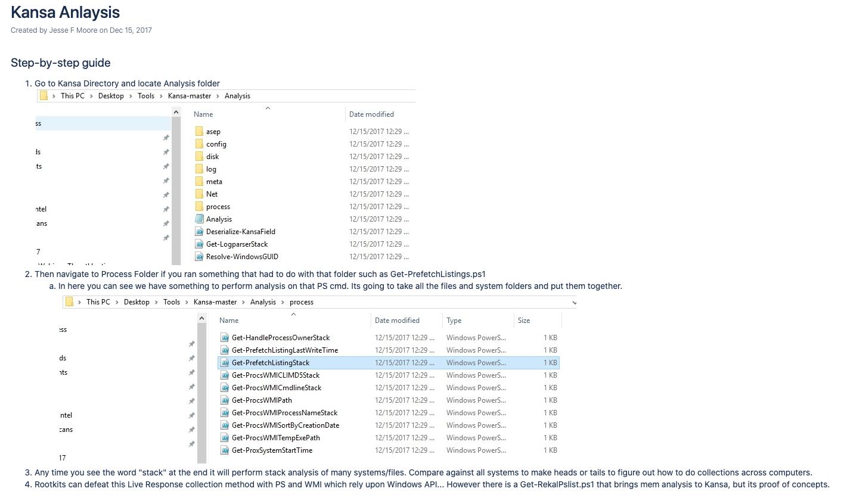Click the Get-ProcsWMITempExePath file icon
Screen dimensions: 841x504
point(225,438)
